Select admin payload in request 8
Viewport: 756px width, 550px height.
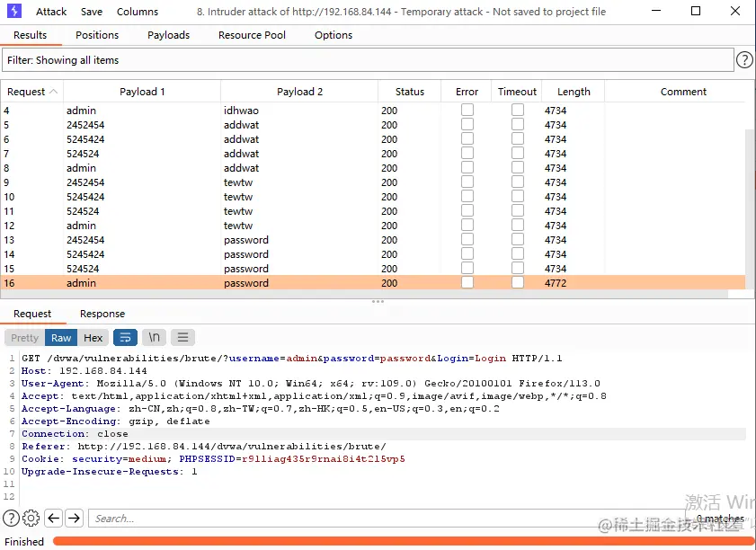81,168
